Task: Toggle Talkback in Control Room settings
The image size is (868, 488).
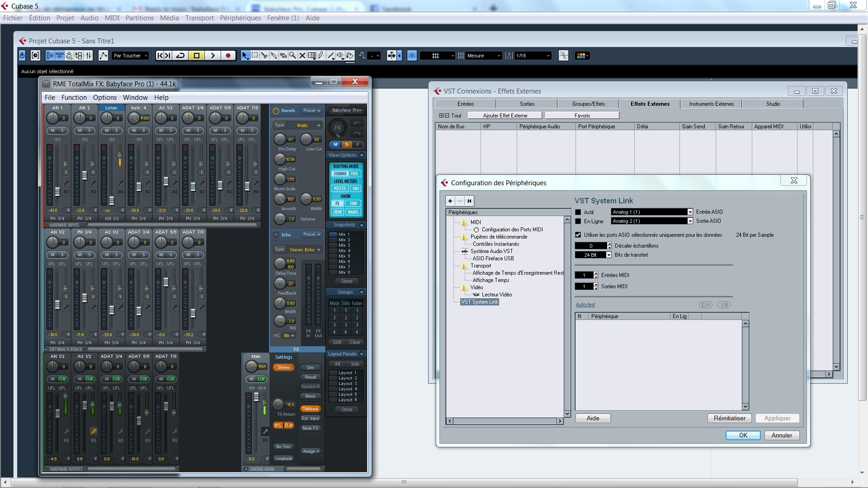Action: coord(311,409)
